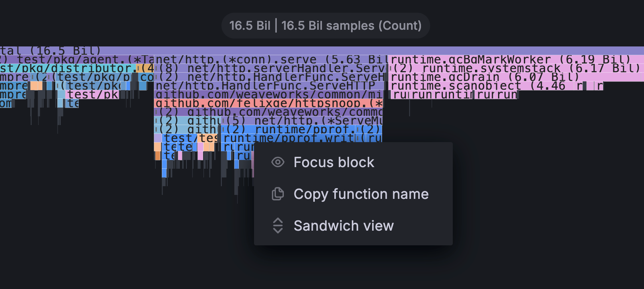Click the arrows icon beside Sandwich view
Image resolution: width=644 pixels, height=289 pixels.
[x=278, y=225]
